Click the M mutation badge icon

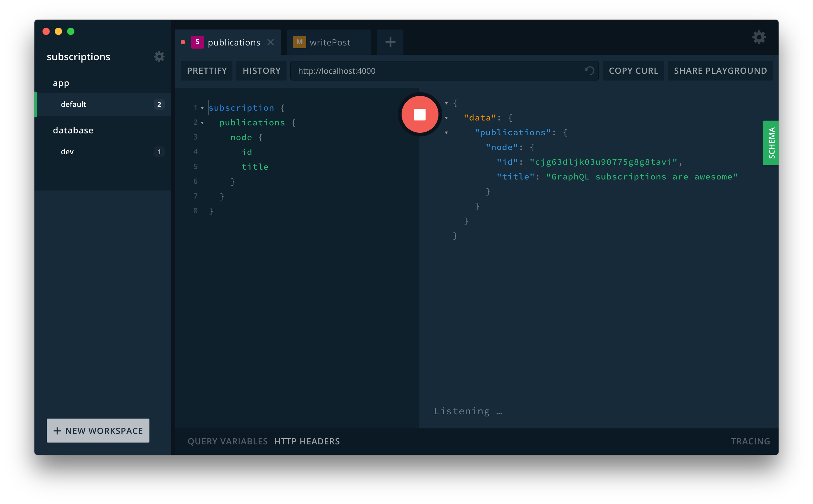pos(299,42)
